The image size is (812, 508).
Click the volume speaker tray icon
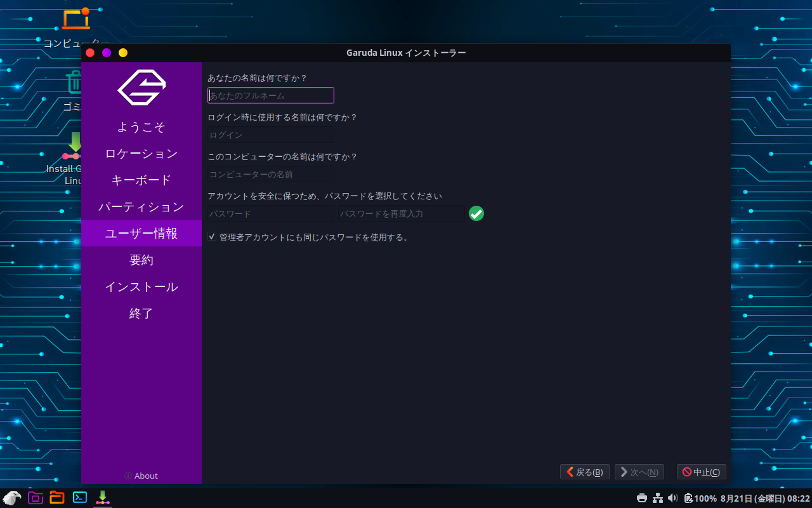coord(673,498)
